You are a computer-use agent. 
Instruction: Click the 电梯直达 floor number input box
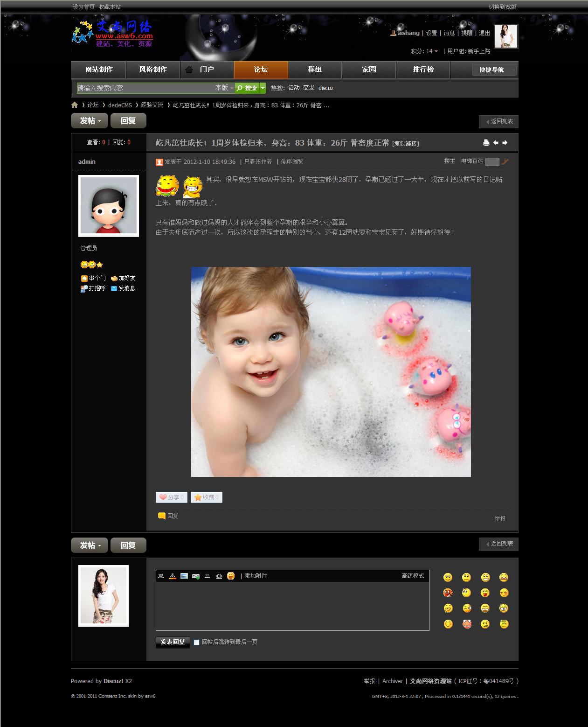coord(492,162)
